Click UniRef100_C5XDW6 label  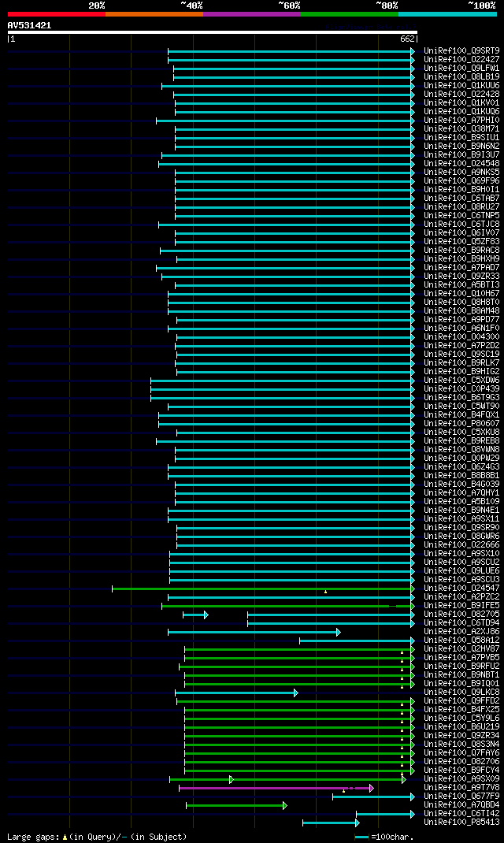[x=461, y=380]
